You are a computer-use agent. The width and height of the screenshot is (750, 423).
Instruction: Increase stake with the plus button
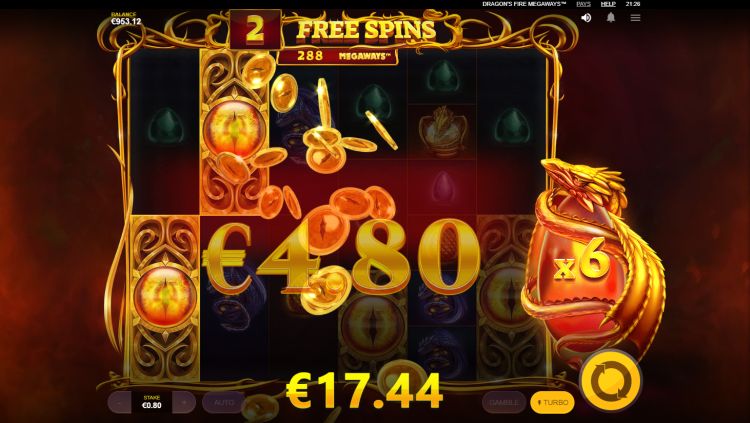click(184, 402)
